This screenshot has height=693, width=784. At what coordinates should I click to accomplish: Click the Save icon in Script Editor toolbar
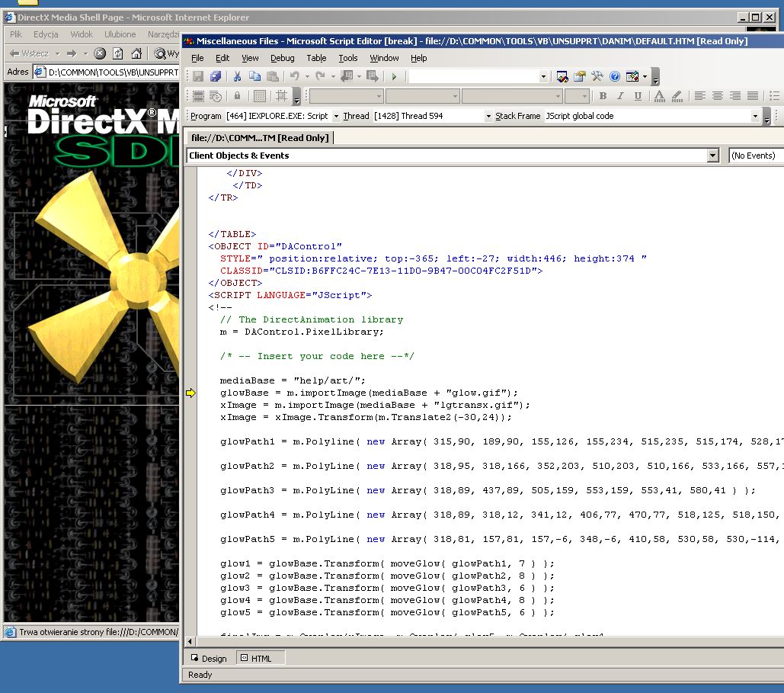click(x=198, y=76)
